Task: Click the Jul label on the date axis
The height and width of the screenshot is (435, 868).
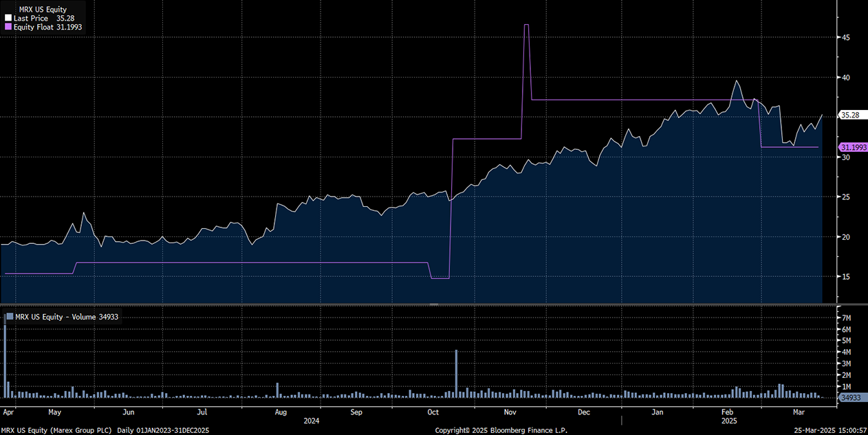Action: click(202, 412)
